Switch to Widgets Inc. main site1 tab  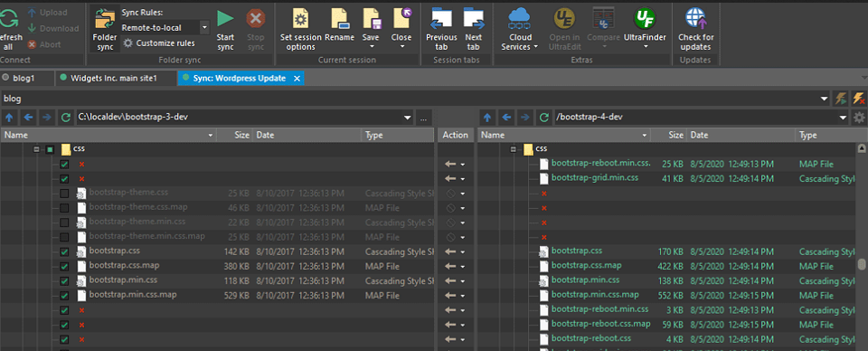coord(114,78)
